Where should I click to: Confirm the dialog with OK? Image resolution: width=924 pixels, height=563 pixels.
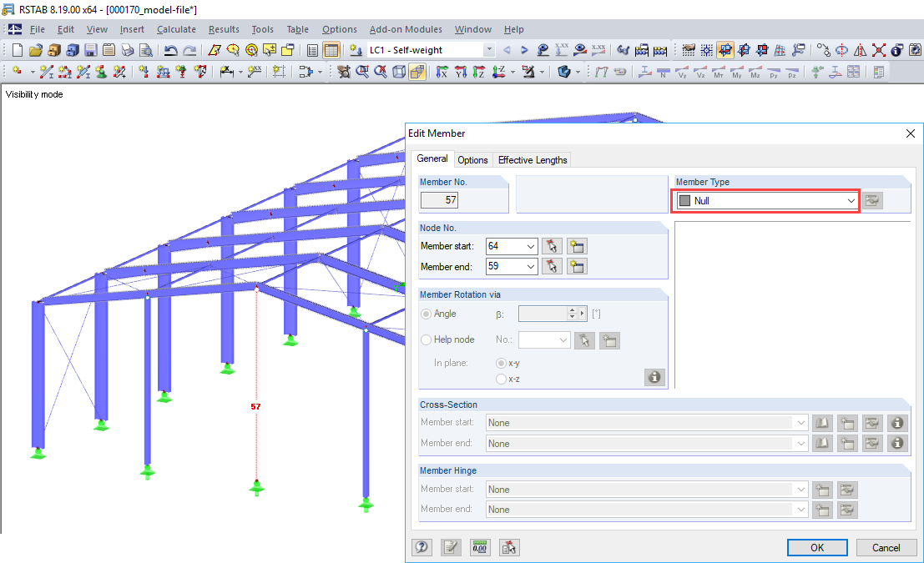tap(817, 548)
